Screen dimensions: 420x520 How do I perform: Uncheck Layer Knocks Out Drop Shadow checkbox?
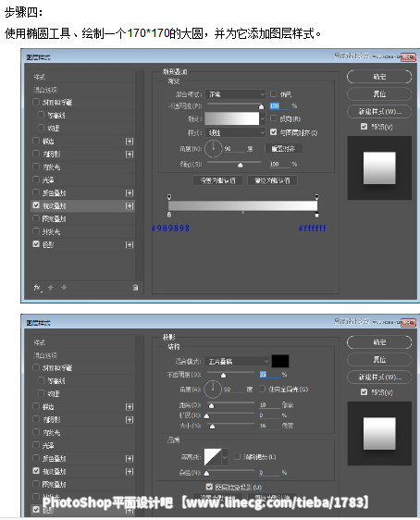point(209,487)
